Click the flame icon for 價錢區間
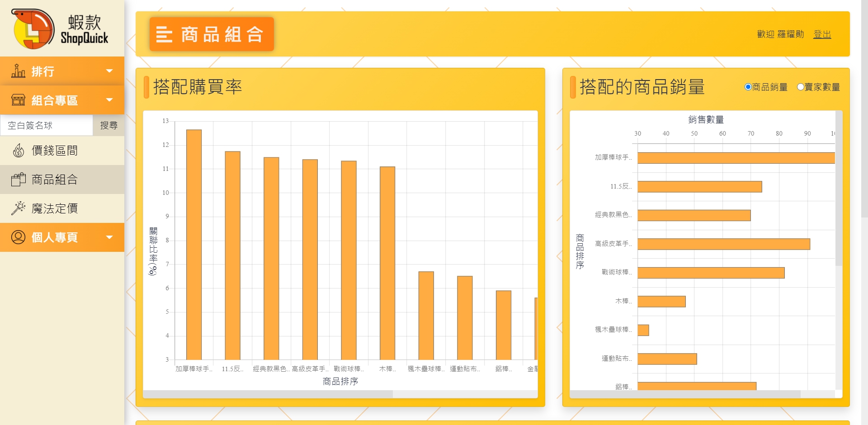 click(19, 151)
